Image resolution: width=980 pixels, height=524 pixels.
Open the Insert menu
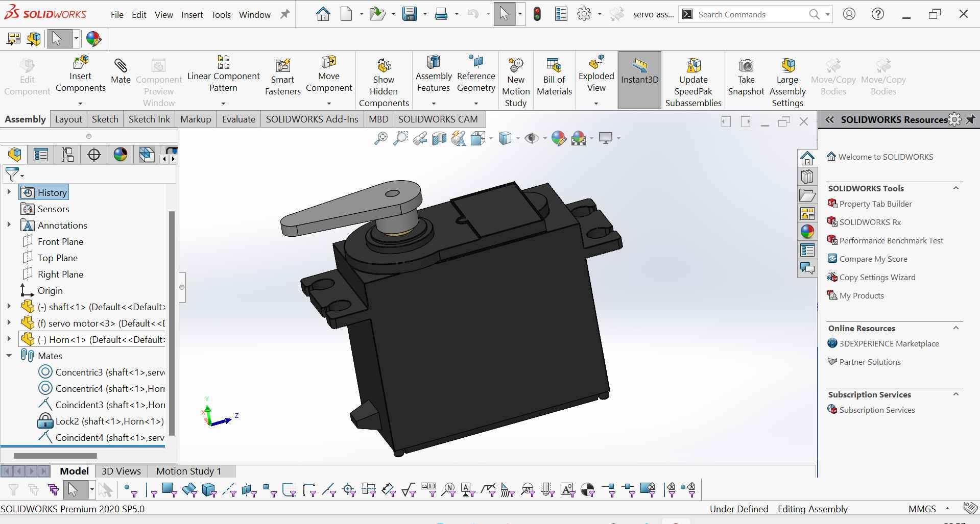pyautogui.click(x=192, y=15)
